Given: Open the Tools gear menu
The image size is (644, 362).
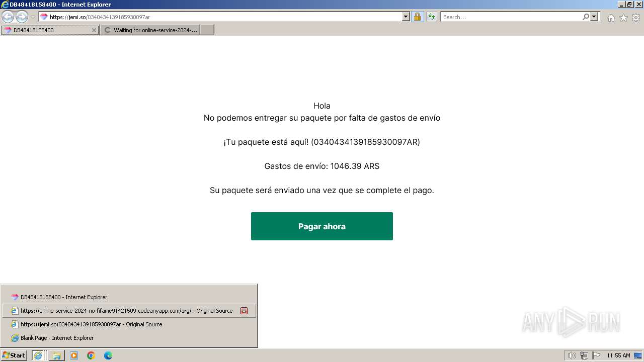Looking at the screenshot, I should [636, 18].
